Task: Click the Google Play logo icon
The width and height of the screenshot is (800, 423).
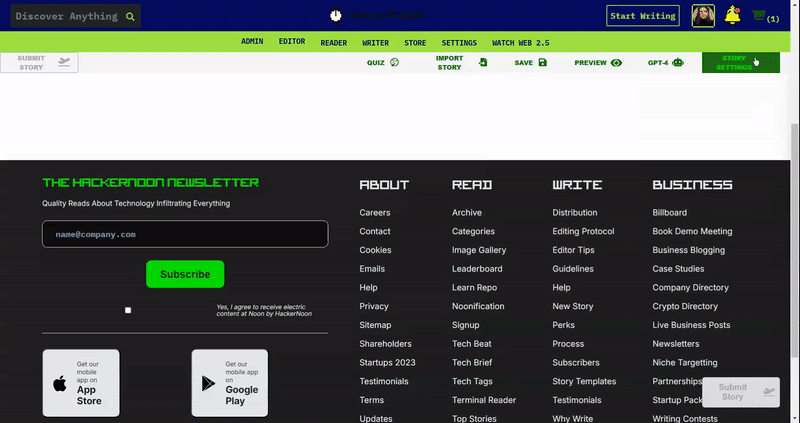Action: [x=208, y=383]
